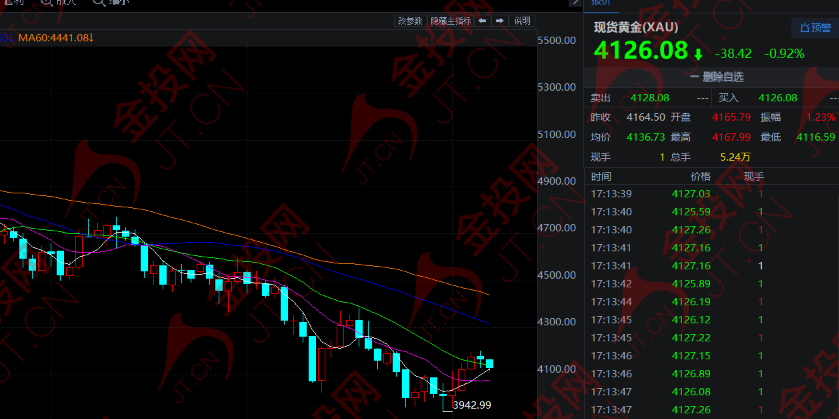
Task: Click the 昨收 value 4164.50
Action: [x=646, y=117]
